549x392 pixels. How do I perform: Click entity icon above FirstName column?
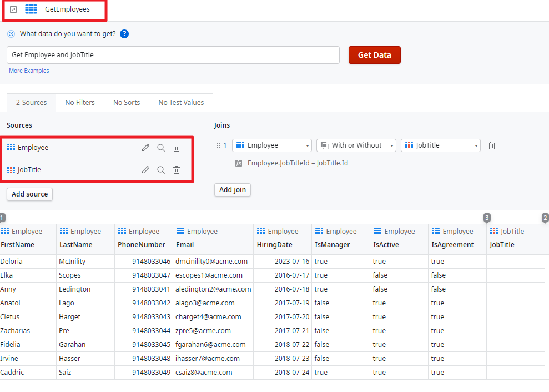click(x=5, y=231)
